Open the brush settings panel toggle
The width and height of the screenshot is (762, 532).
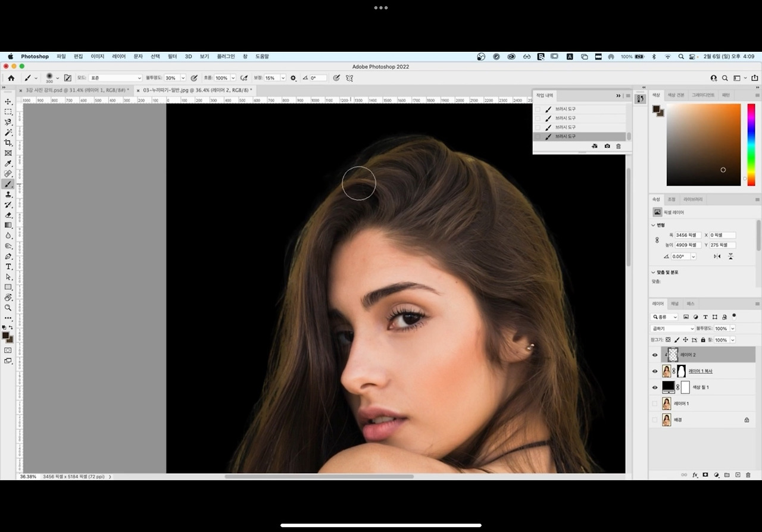click(x=67, y=78)
